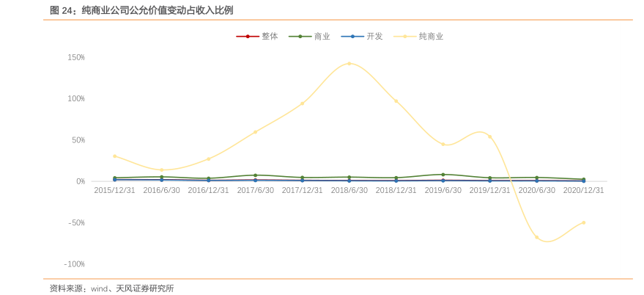Click the 纯商业 data point at 2020/12/31
The height and width of the screenshot is (295, 644).
pos(584,222)
